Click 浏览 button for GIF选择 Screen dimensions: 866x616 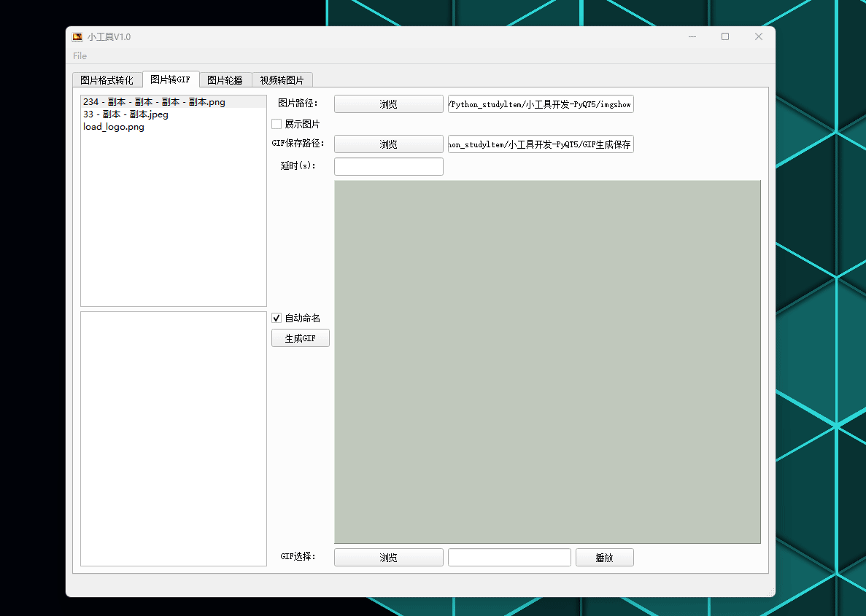[x=389, y=558]
